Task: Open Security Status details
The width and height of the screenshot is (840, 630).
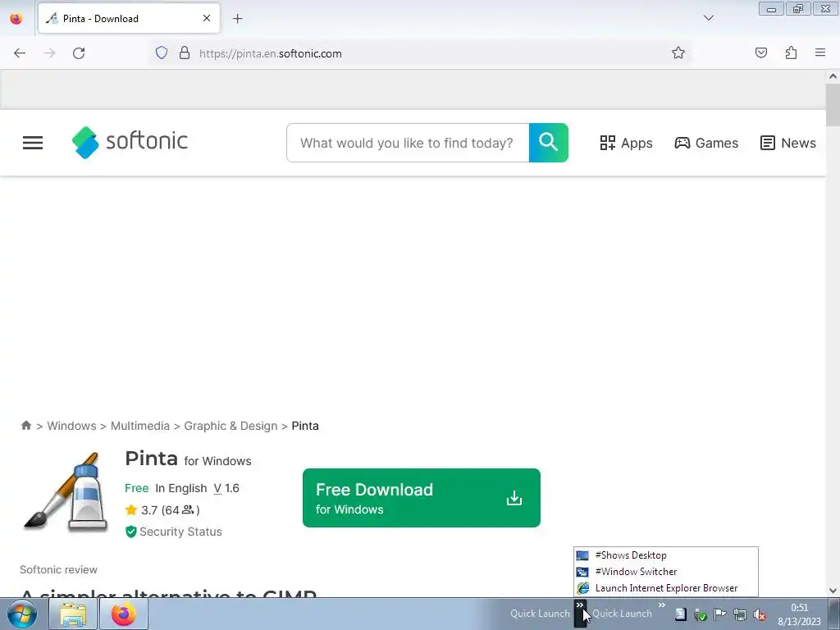Action: tap(174, 532)
